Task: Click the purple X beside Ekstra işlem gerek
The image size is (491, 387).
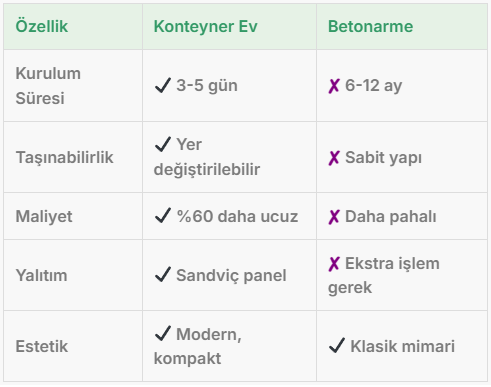Action: coord(334,264)
